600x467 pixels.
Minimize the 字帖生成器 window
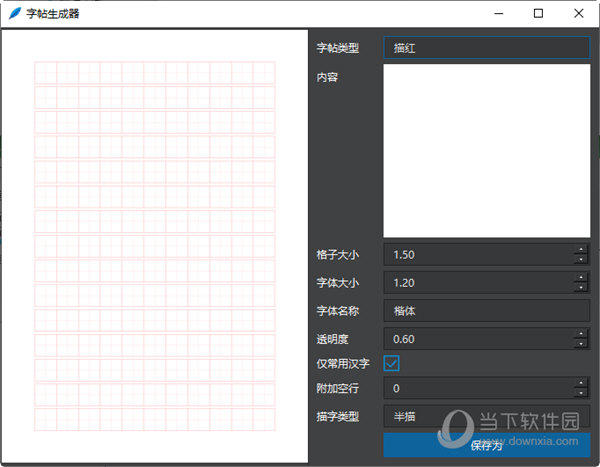click(499, 13)
